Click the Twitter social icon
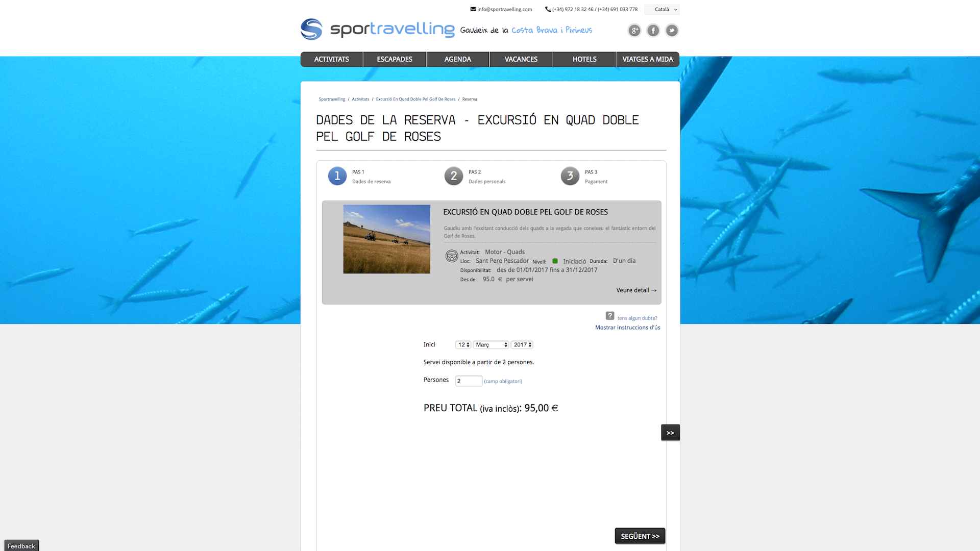The height and width of the screenshot is (551, 980). [671, 30]
